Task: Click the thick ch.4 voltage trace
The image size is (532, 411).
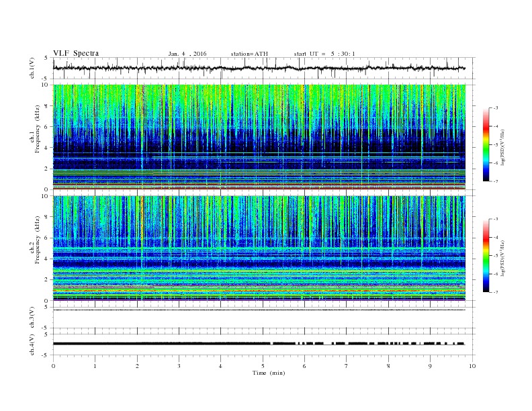Action: 259,344
